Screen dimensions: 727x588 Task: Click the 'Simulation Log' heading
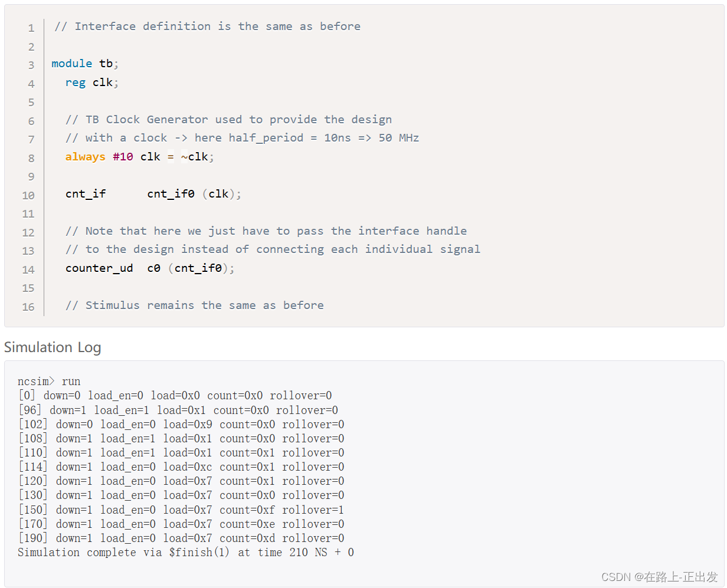(53, 347)
